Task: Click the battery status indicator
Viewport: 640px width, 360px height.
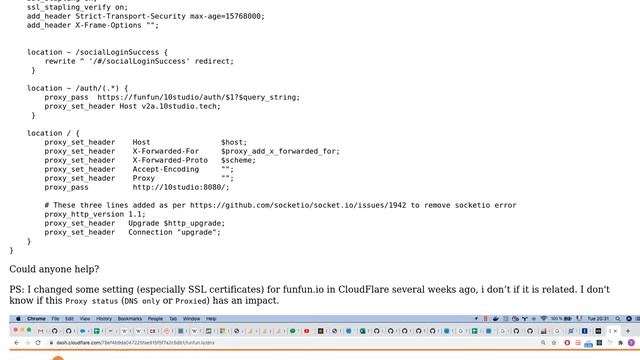Action: click(561, 318)
